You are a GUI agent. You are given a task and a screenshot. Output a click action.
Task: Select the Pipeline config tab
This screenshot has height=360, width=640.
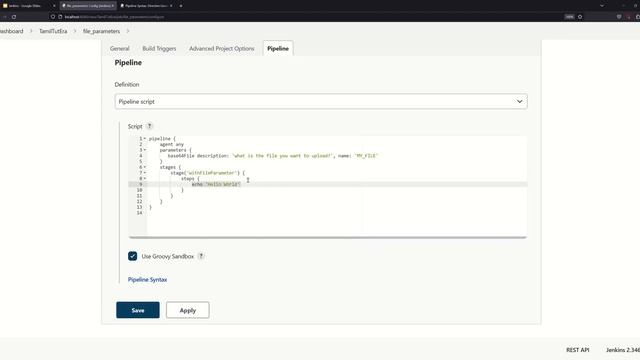click(278, 48)
